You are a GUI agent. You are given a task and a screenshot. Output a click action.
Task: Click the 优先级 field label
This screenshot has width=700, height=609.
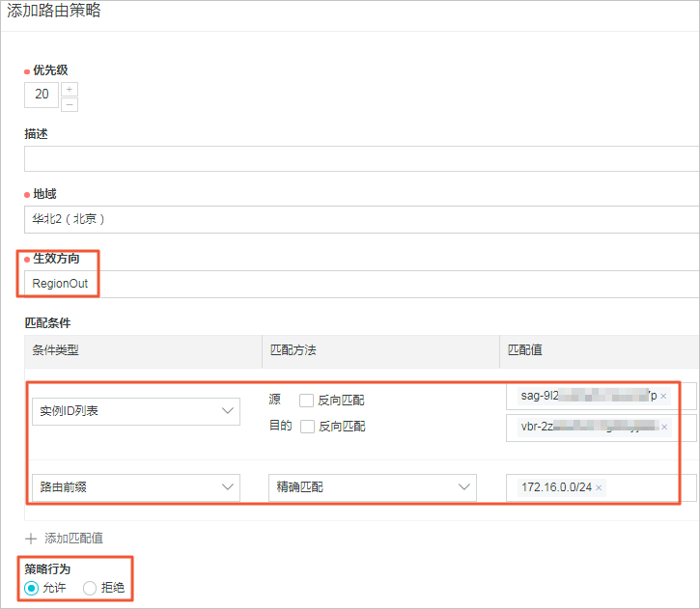[50, 70]
